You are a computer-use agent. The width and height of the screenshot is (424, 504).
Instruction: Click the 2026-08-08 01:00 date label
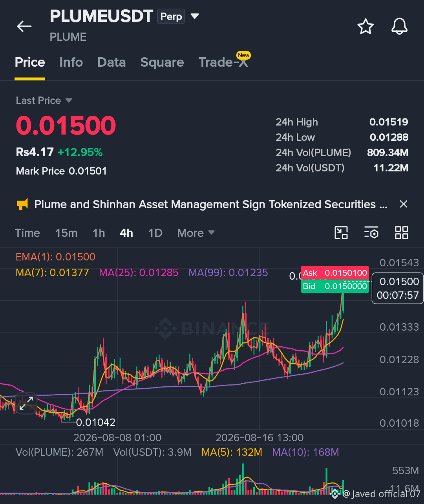coord(117,438)
